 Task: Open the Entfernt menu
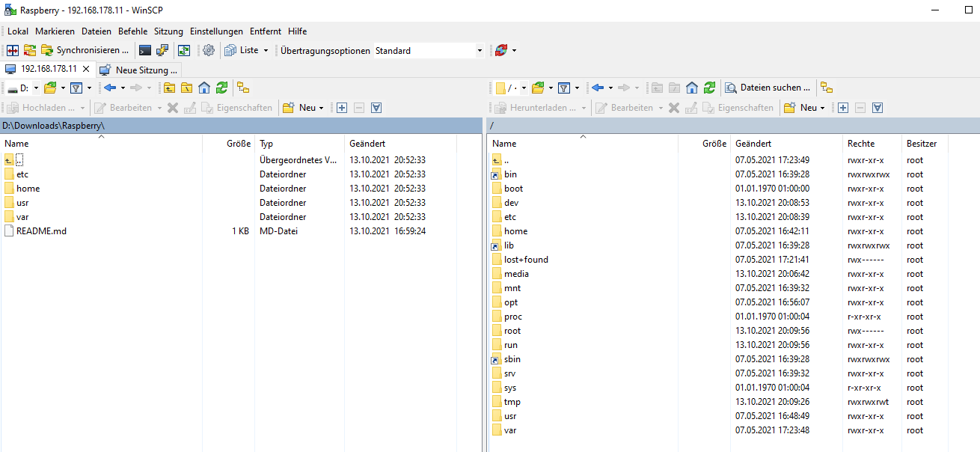click(x=266, y=31)
